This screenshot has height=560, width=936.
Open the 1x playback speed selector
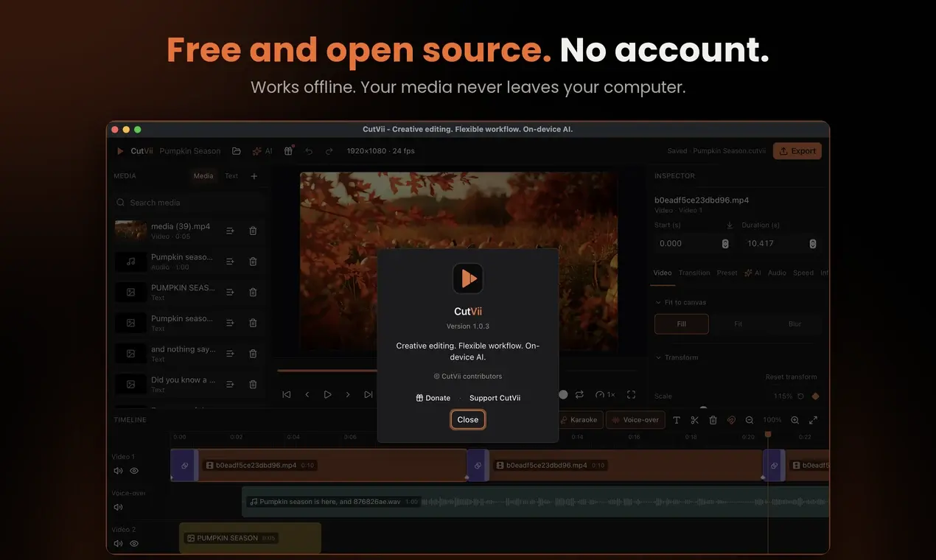(x=605, y=395)
